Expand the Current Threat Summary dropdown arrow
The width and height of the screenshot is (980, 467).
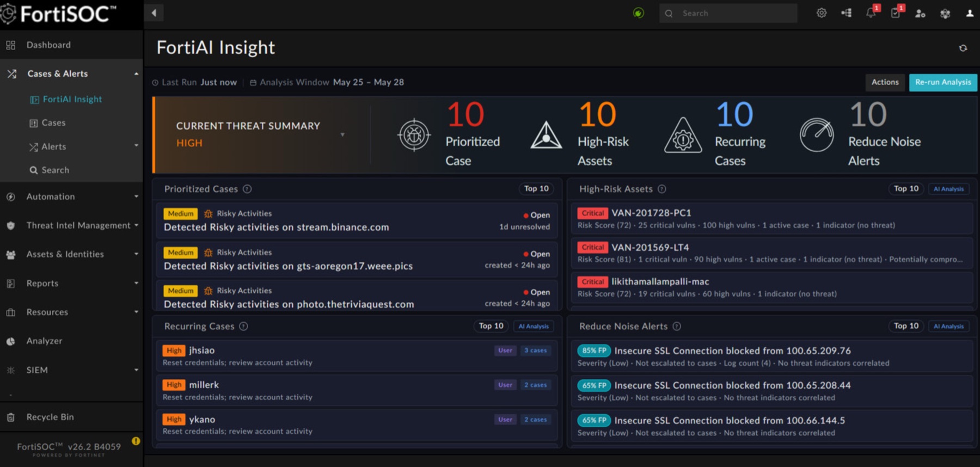click(x=342, y=134)
